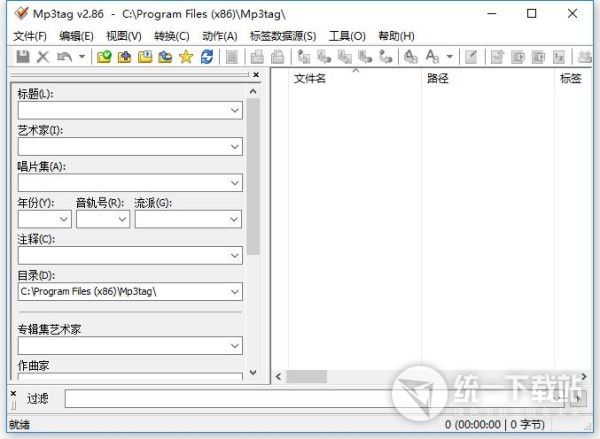Click the Tag sources icon at the toolbar's right end
This screenshot has width=600, height=439.
(584, 57)
